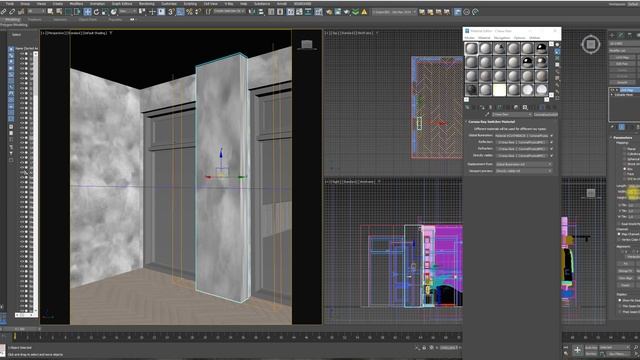The height and width of the screenshot is (360, 640).
Task: Select Box mapping radio button
Action: [x=624, y=169]
